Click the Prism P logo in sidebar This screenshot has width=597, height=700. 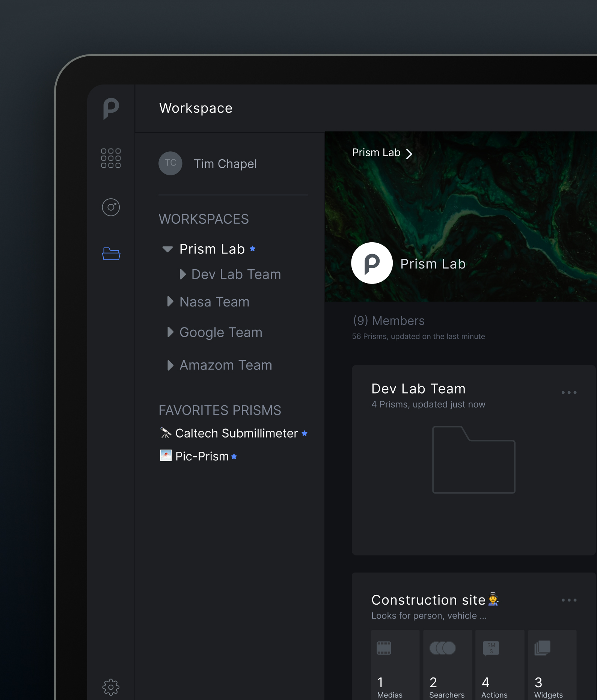[111, 109]
